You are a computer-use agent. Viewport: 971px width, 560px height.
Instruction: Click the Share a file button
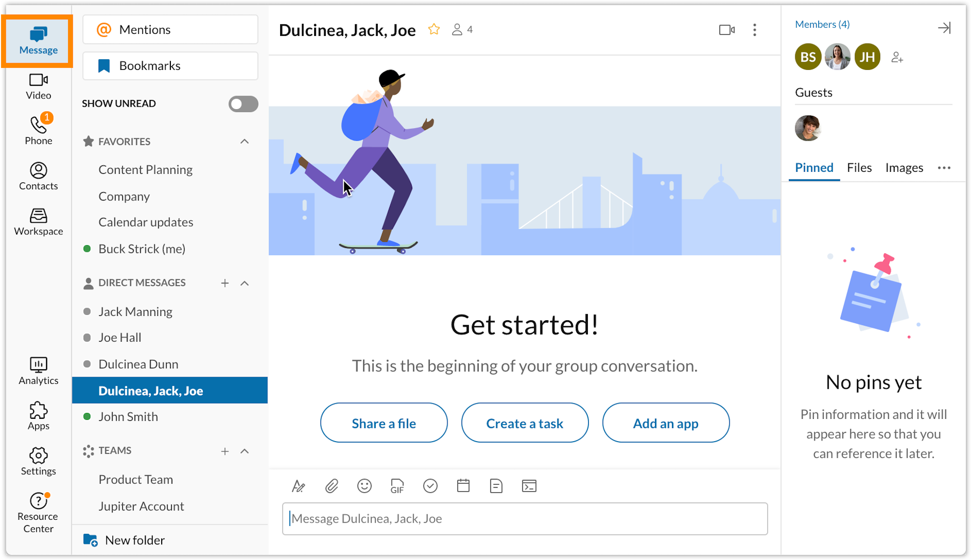[384, 423]
